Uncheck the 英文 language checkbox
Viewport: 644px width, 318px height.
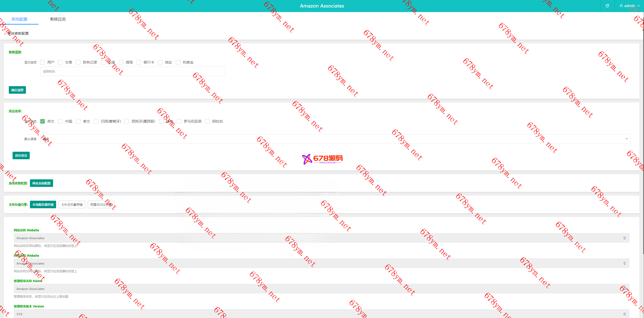(43, 121)
